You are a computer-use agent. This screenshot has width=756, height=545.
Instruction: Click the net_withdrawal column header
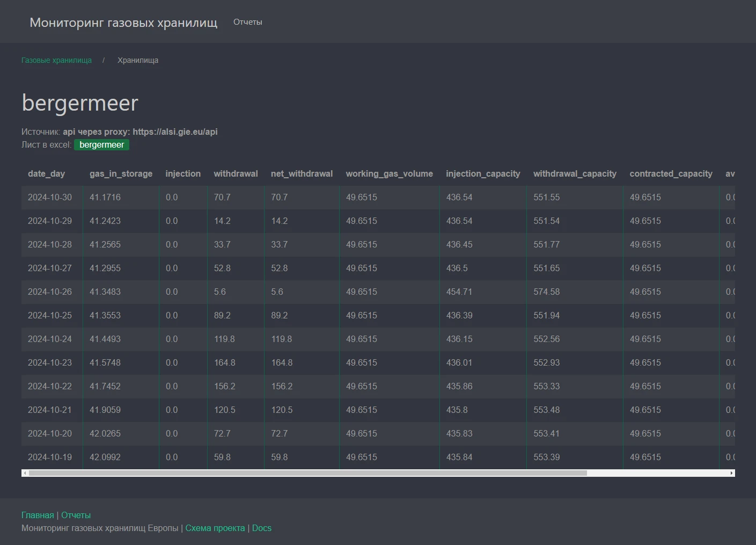pyautogui.click(x=302, y=173)
